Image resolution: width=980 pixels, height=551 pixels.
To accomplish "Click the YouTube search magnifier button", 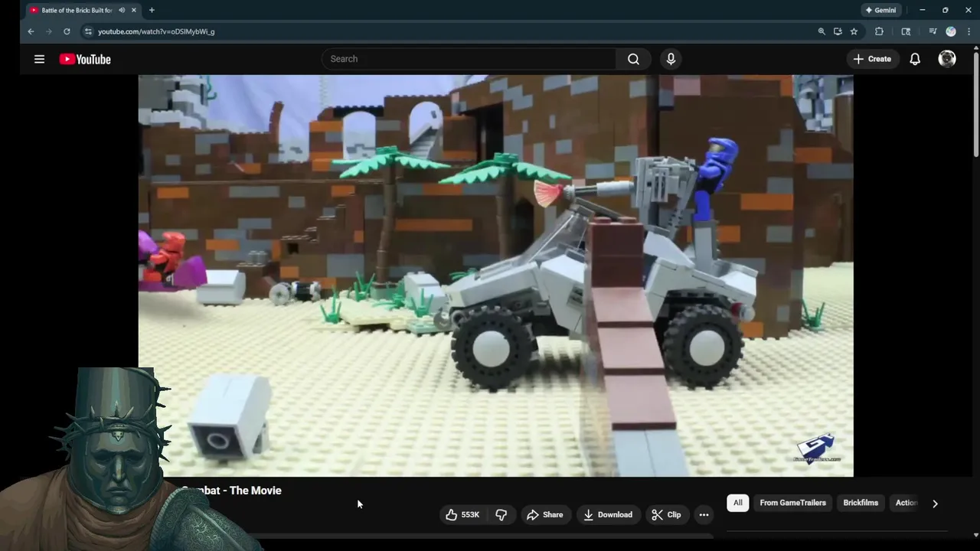I will [633, 59].
